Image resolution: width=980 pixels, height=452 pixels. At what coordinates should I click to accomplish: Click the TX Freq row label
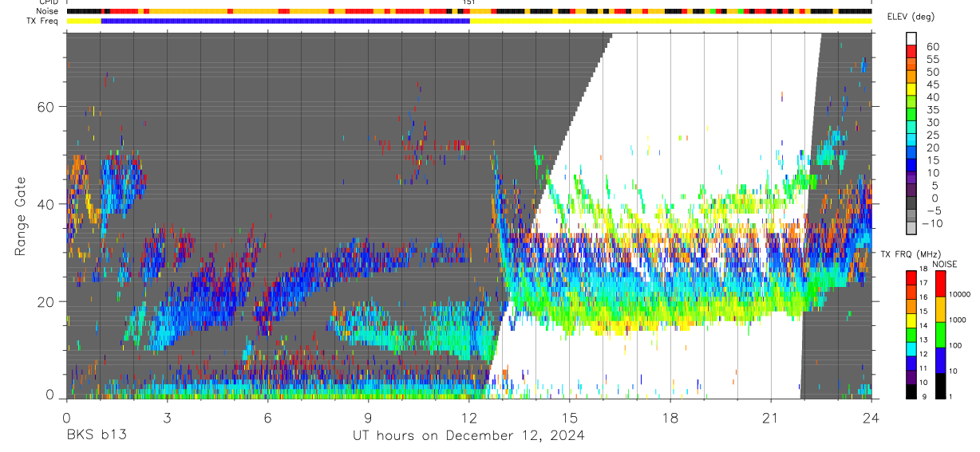coord(41,21)
